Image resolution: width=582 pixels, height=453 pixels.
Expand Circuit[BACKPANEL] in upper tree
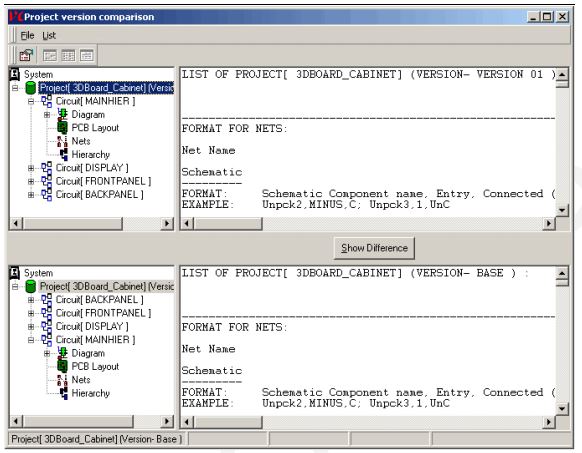point(31,195)
